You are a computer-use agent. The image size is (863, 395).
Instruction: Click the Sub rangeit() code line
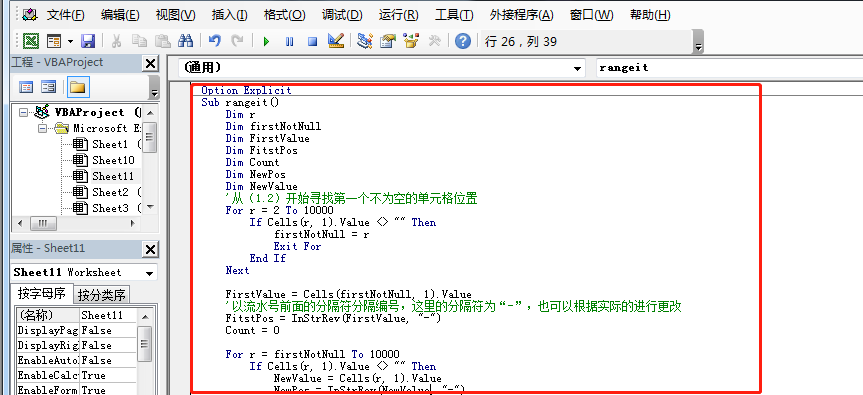point(240,102)
